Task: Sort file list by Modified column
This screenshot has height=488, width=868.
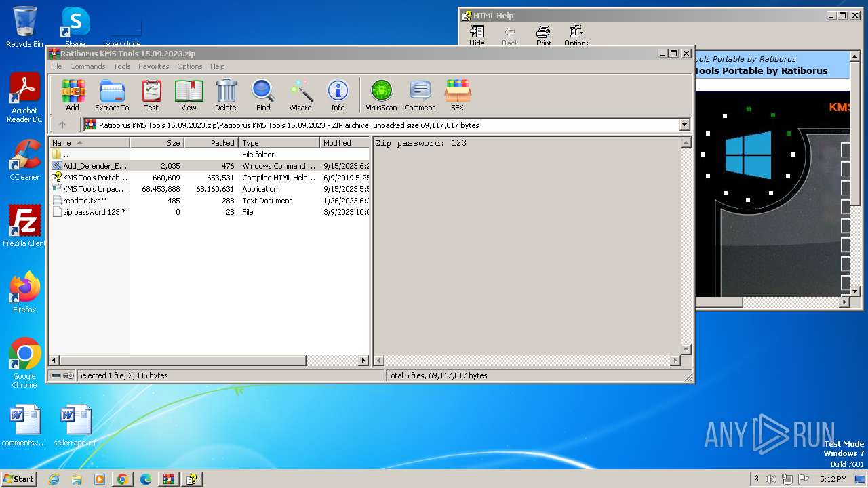Action: click(344, 143)
